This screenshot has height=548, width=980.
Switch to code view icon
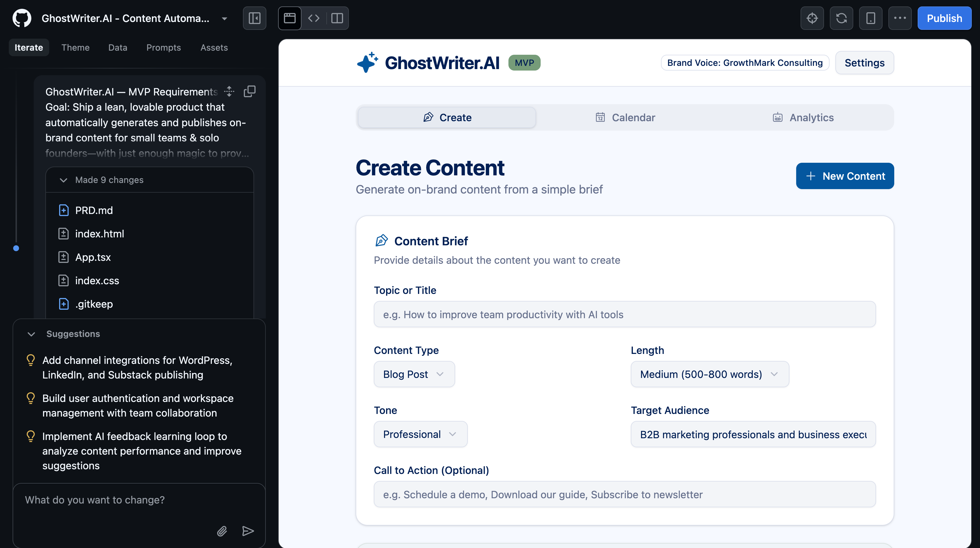coord(313,18)
